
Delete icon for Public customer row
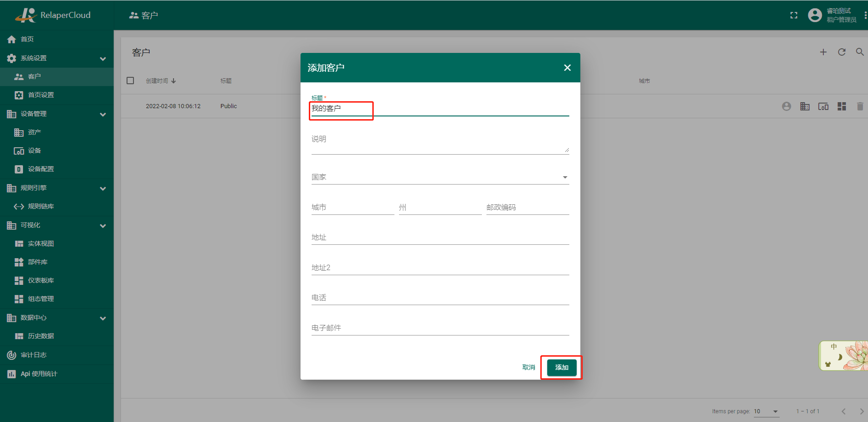tap(860, 106)
